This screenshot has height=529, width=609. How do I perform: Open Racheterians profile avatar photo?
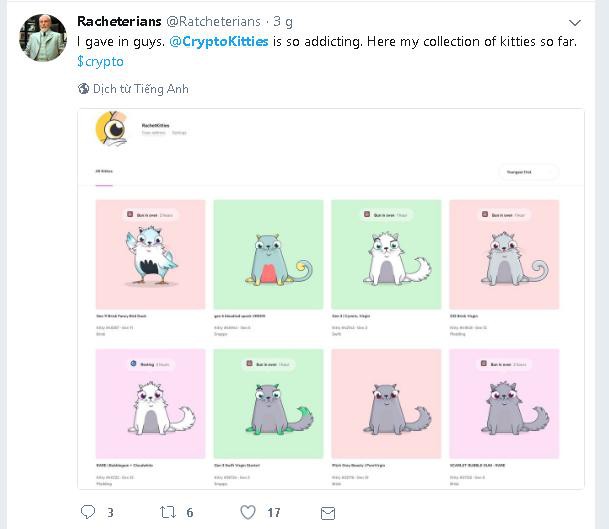pyautogui.click(x=43, y=38)
